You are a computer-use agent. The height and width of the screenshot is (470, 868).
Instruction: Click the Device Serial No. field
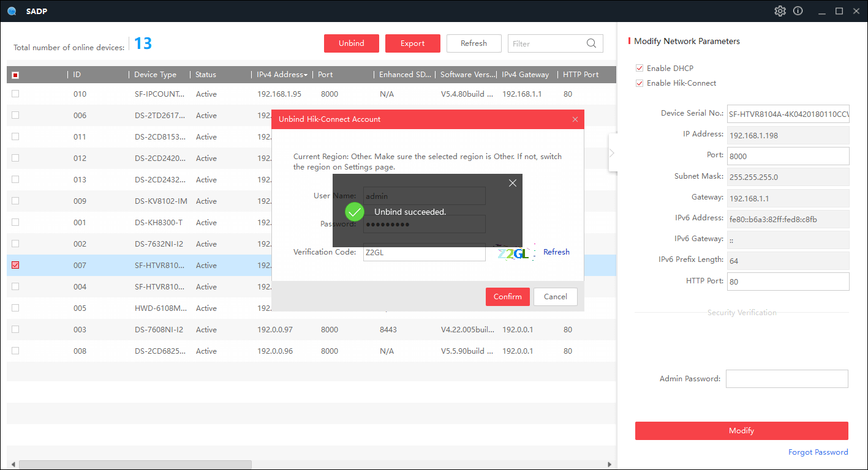[788, 114]
